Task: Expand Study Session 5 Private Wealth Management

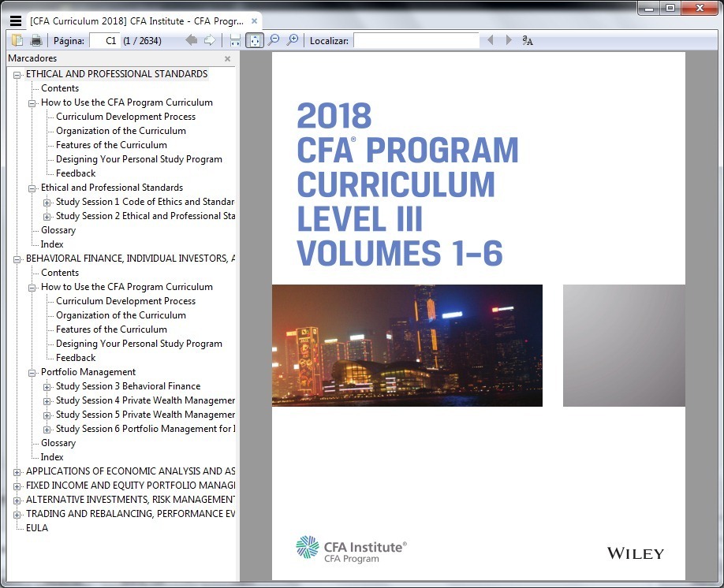Action: 47,416
